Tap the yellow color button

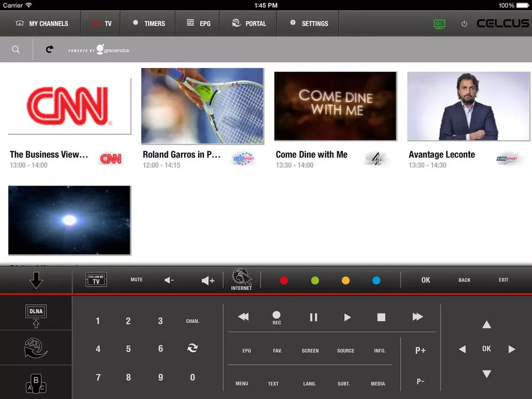coord(346,281)
